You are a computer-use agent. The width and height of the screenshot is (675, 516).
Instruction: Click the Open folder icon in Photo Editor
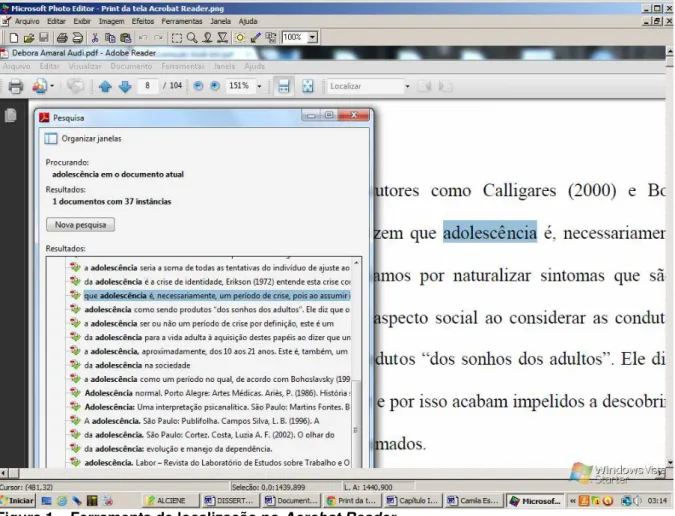[x=29, y=38]
